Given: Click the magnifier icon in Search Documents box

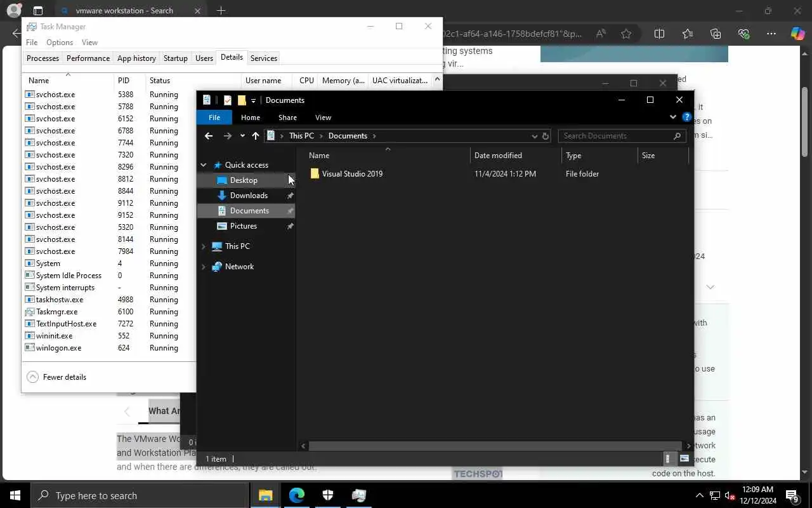Looking at the screenshot, I should point(678,136).
